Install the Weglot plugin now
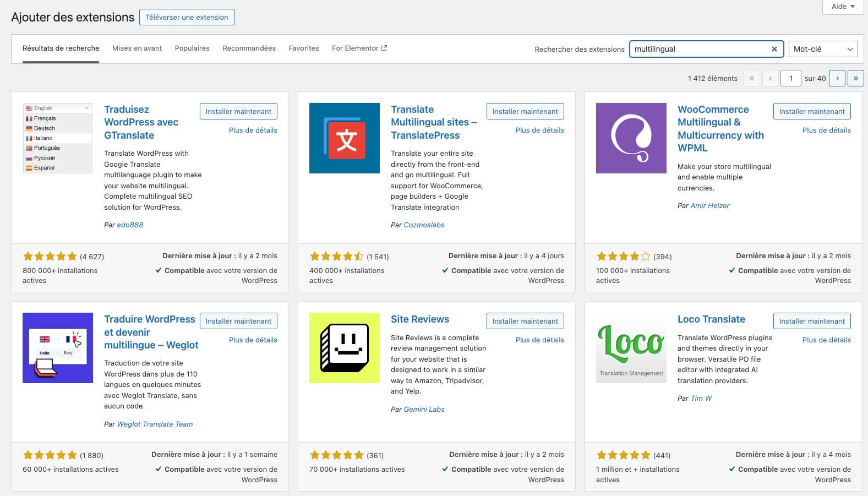This screenshot has width=868, height=496. [x=238, y=321]
